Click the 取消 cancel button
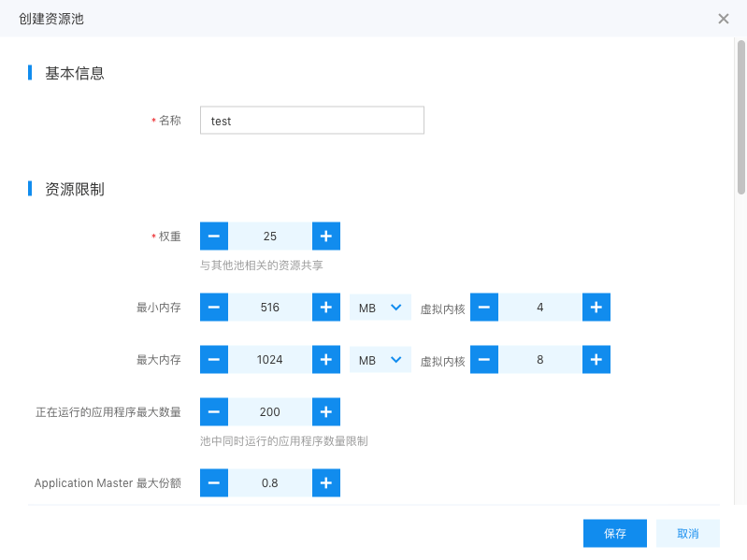Viewport: 747px width, 560px height. (x=687, y=533)
